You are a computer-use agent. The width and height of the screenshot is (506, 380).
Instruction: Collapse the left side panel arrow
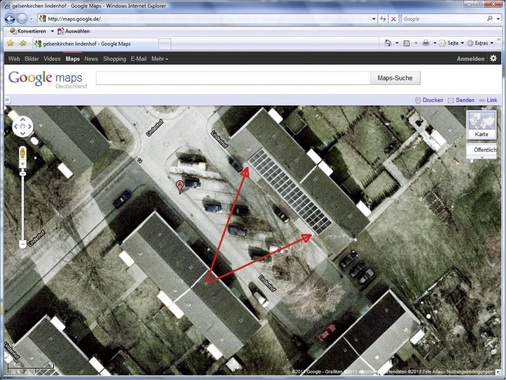click(x=7, y=100)
